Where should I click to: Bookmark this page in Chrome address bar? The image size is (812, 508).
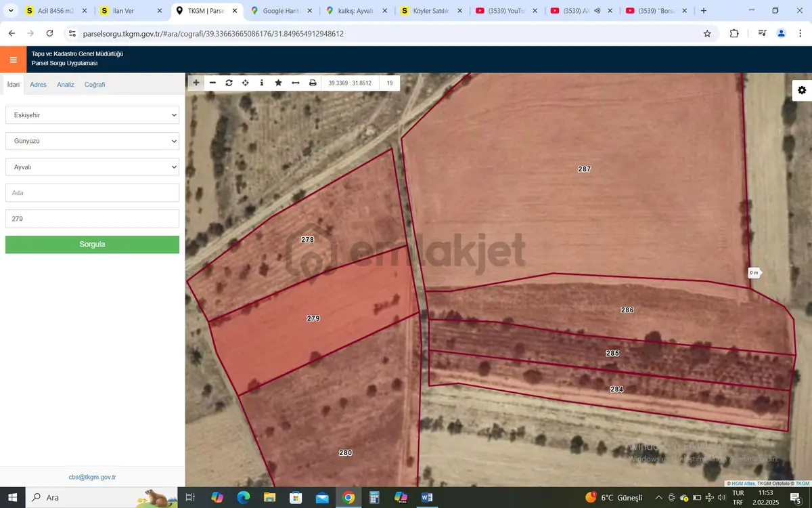tap(707, 33)
